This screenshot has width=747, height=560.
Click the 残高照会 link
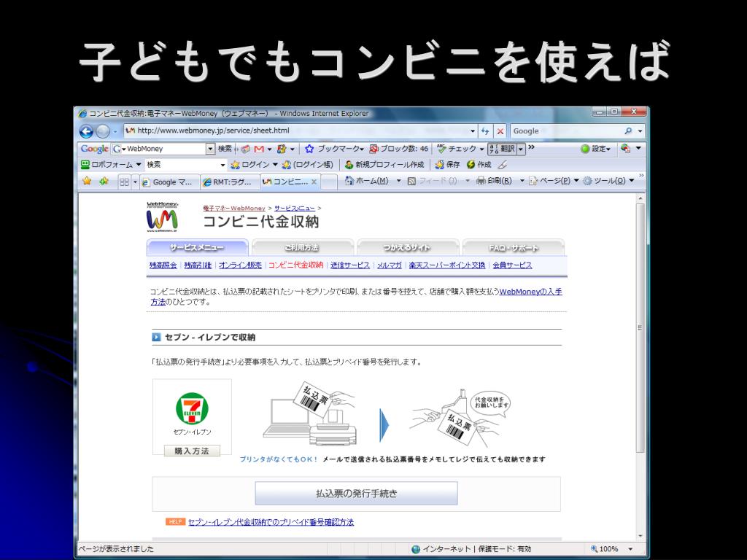(x=163, y=265)
